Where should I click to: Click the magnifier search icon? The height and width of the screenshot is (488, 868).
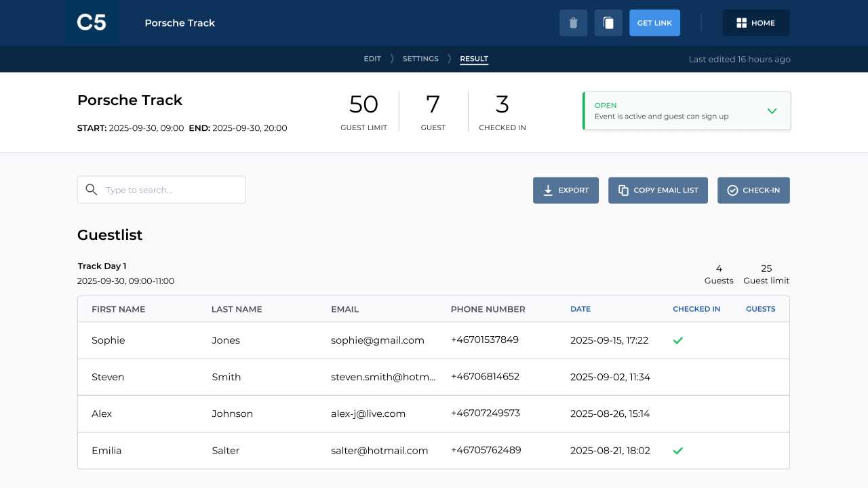(92, 190)
